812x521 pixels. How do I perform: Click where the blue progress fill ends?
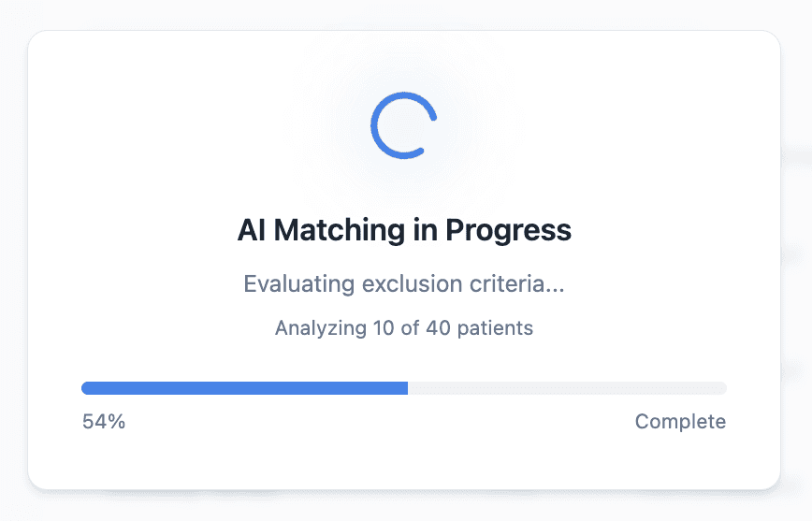(x=406, y=388)
